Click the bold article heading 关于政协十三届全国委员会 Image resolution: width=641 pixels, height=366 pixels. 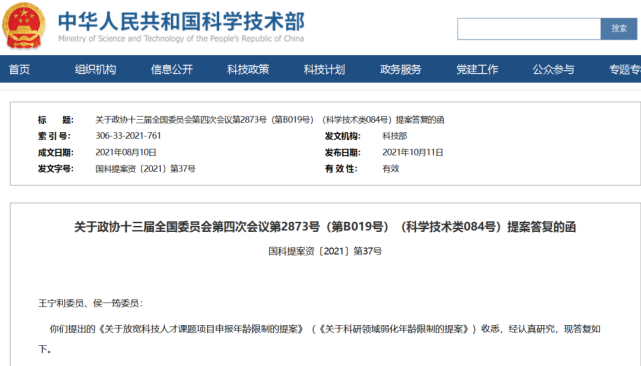click(x=325, y=227)
